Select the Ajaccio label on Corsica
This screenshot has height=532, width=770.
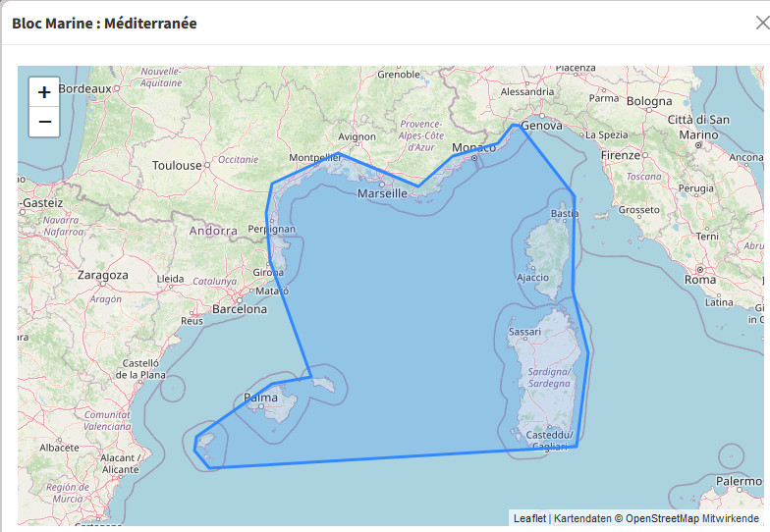[x=532, y=278]
